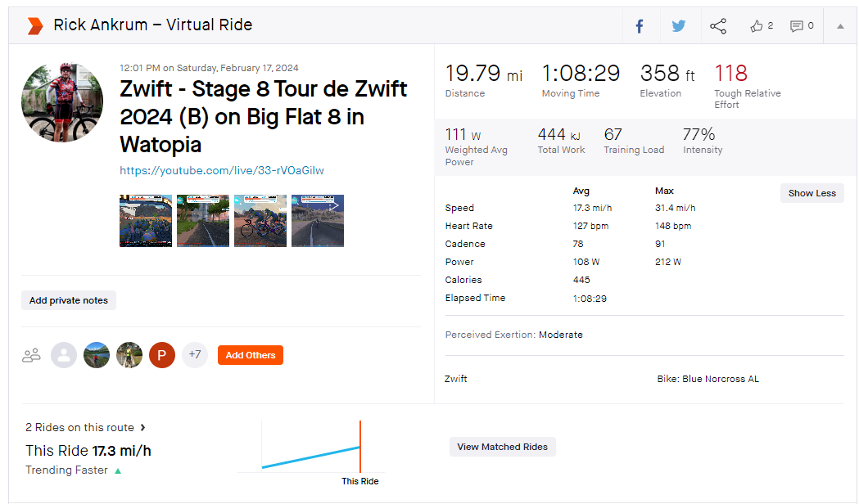Click the Calories 445 value
859x504 pixels.
[581, 280]
